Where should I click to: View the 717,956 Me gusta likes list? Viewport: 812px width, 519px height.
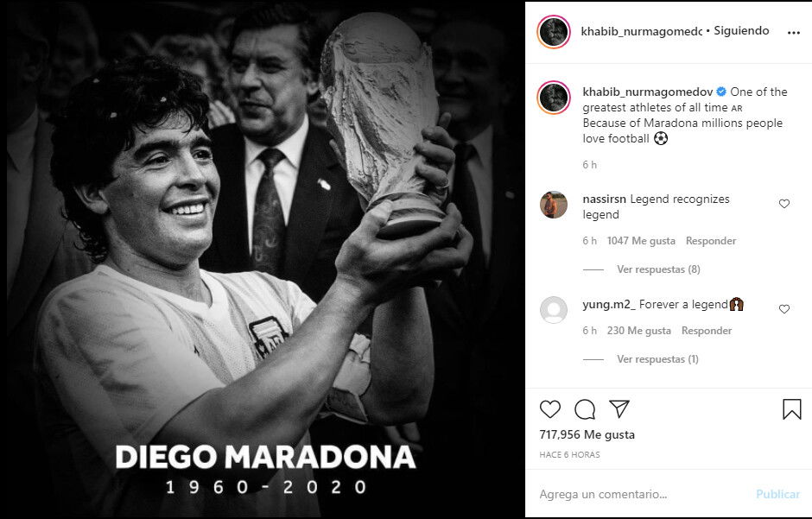coord(587,434)
